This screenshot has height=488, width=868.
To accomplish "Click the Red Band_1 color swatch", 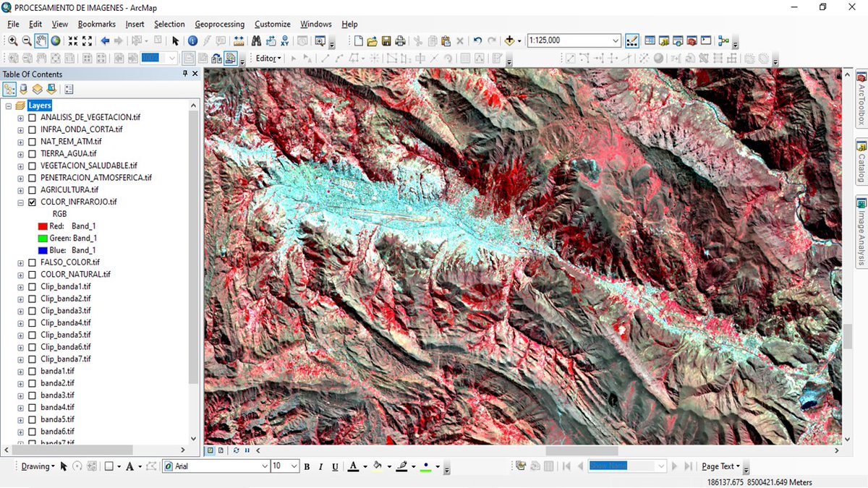I will tap(43, 226).
